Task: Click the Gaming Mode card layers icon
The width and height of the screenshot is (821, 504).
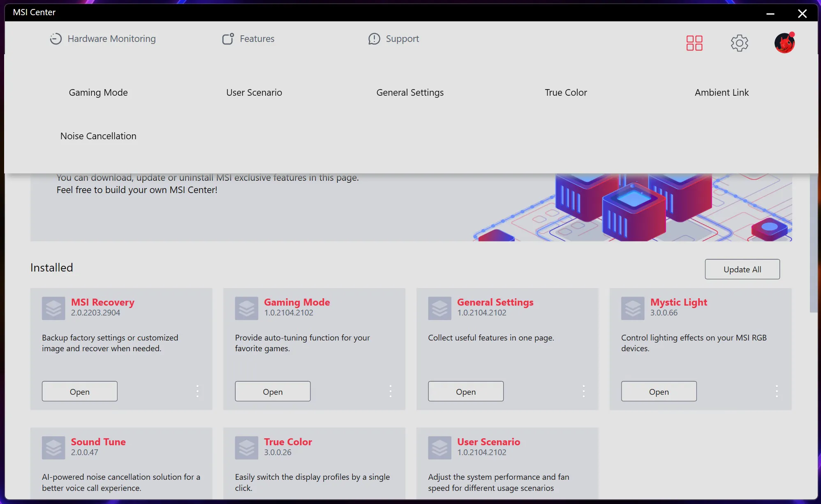Action: coord(247,308)
